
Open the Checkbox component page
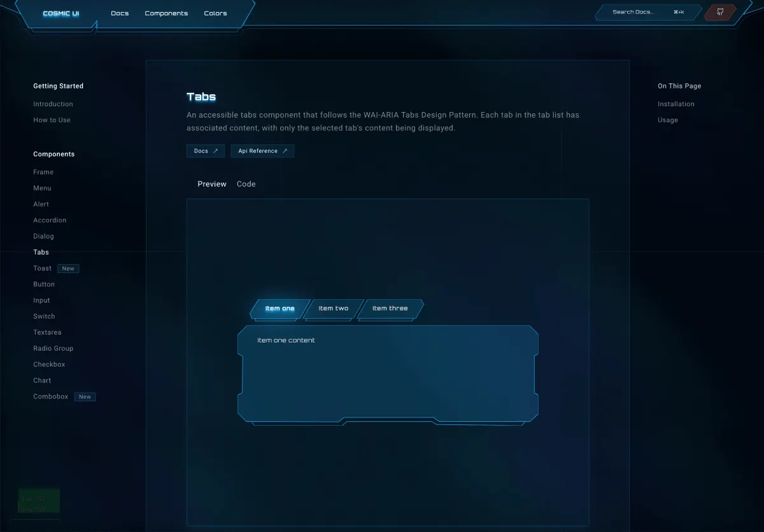(x=49, y=365)
